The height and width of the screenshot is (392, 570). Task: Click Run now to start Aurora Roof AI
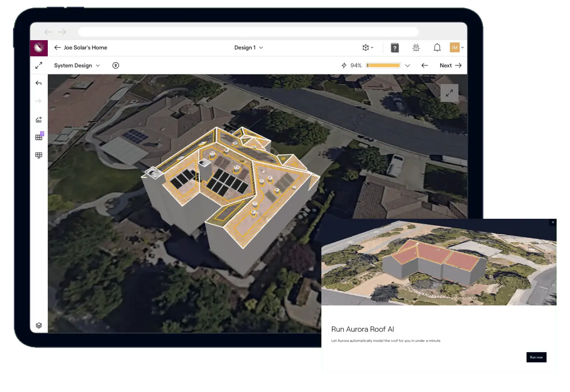coord(536,357)
